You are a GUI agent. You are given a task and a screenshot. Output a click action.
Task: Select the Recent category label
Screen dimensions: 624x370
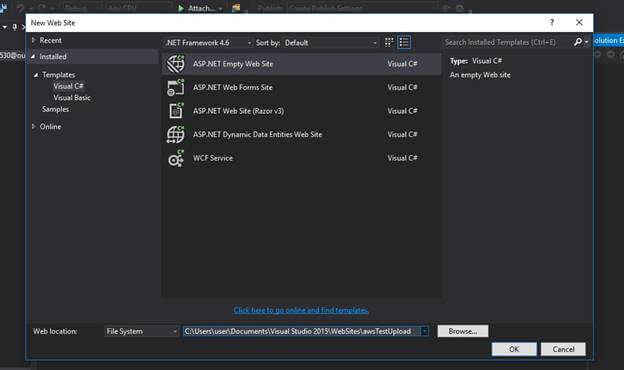tap(51, 40)
